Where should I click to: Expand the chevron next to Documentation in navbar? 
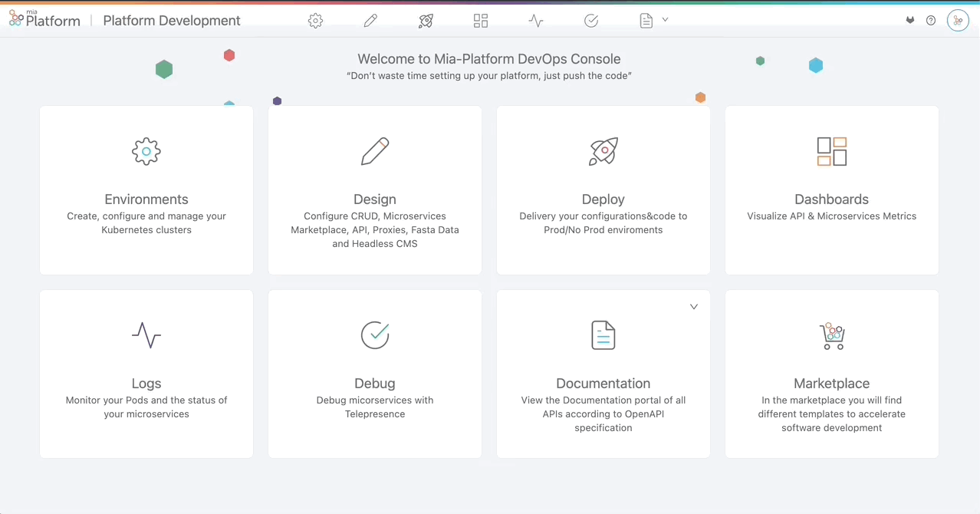click(664, 21)
